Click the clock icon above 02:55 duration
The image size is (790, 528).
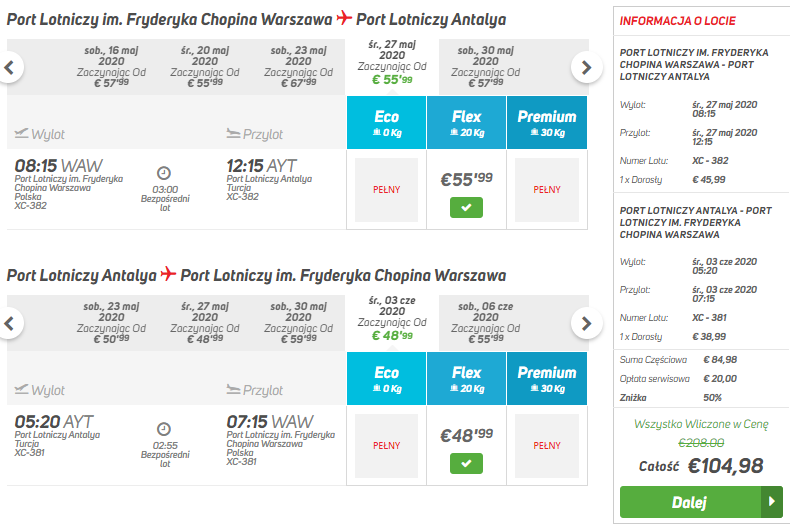coord(164,429)
